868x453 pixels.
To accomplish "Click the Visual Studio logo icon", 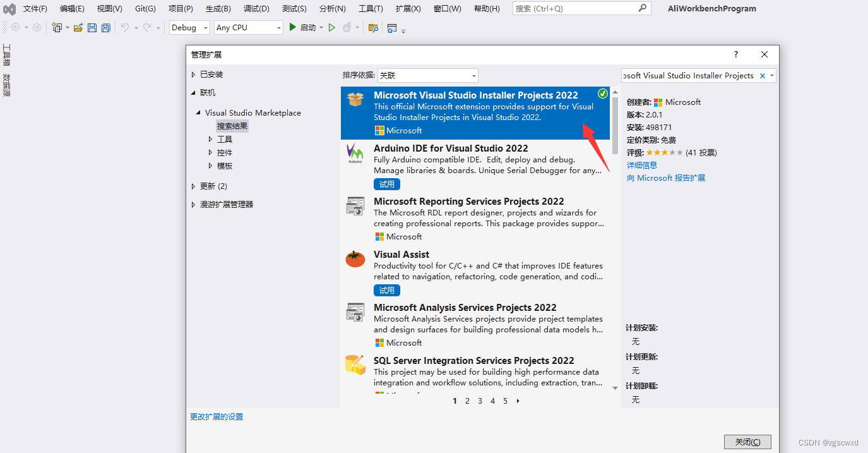I will click(x=9, y=9).
